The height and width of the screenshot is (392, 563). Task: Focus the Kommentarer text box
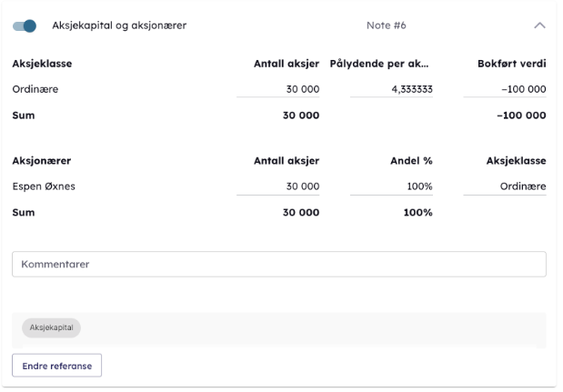[278, 264]
